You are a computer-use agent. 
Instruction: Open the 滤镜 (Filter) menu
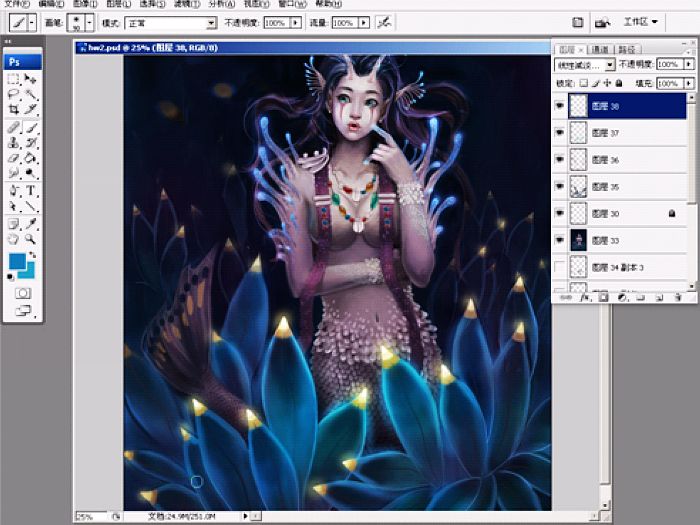(187, 4)
